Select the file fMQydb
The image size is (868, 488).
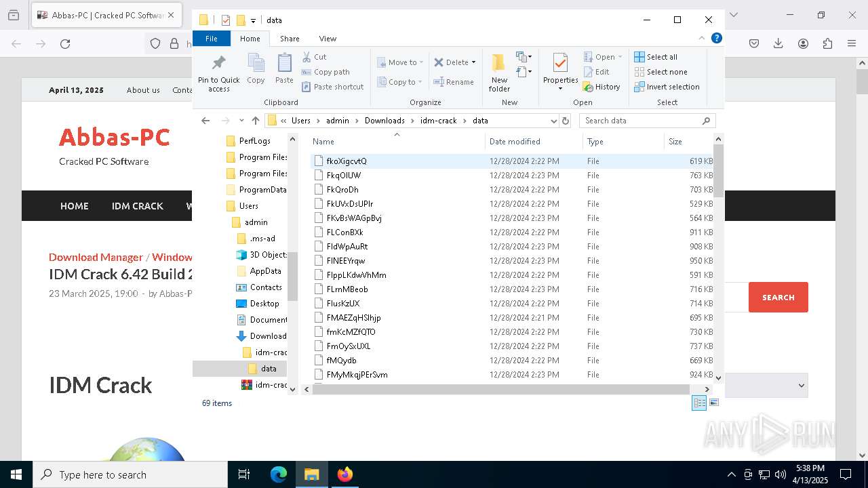(341, 361)
